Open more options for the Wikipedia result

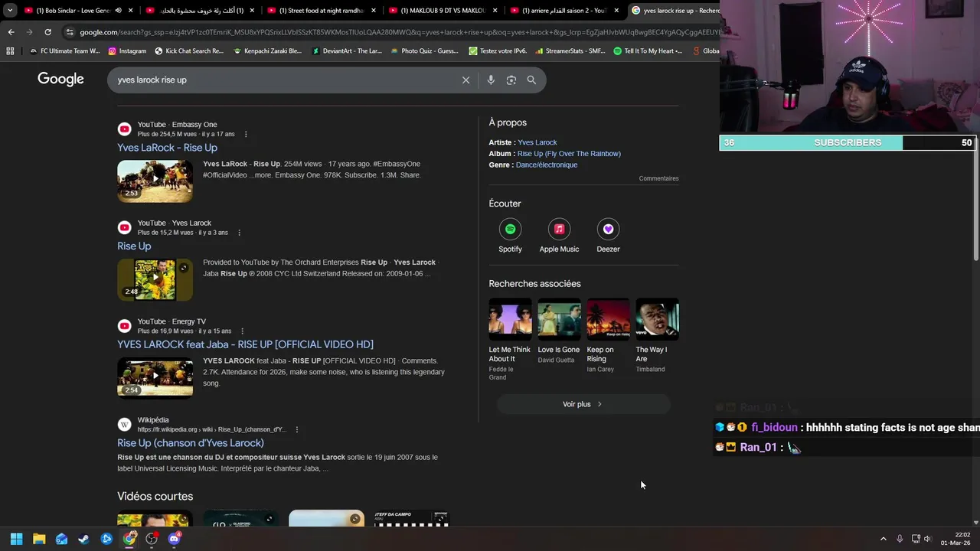click(297, 430)
